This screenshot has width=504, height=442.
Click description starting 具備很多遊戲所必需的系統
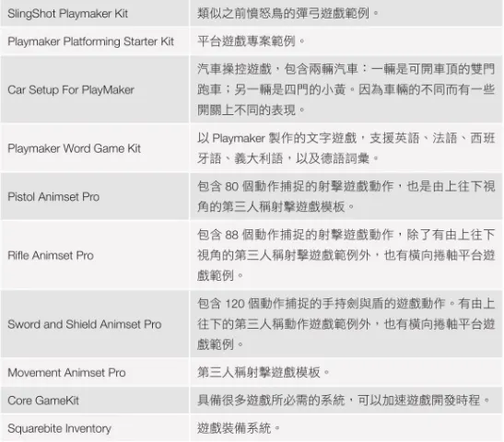pos(344,401)
